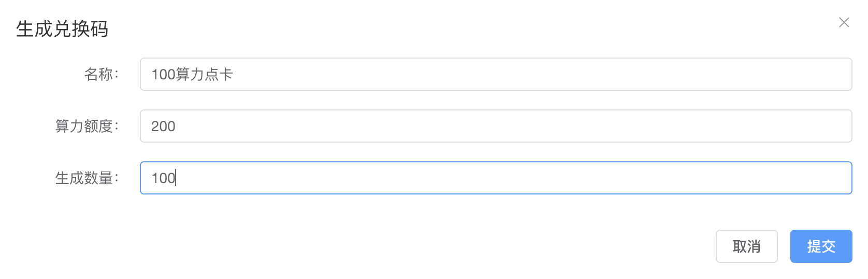
Task: Focus the 名称 input field
Action: point(496,74)
